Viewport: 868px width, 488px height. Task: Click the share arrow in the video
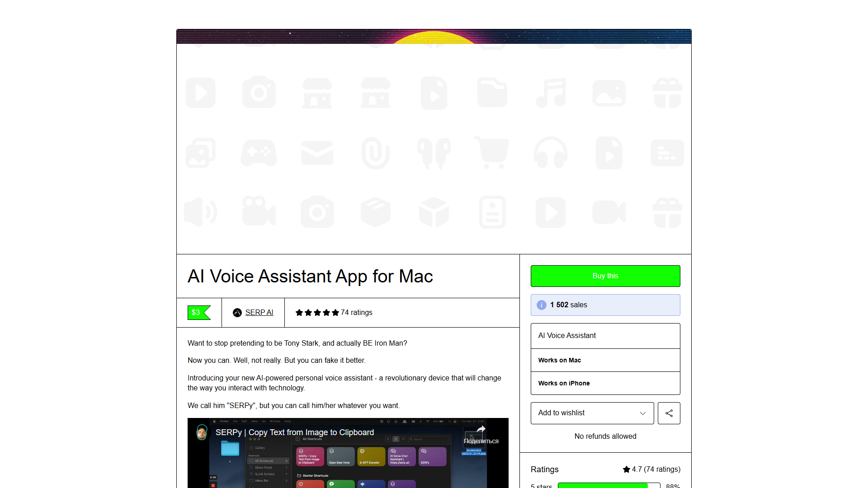coord(481,429)
